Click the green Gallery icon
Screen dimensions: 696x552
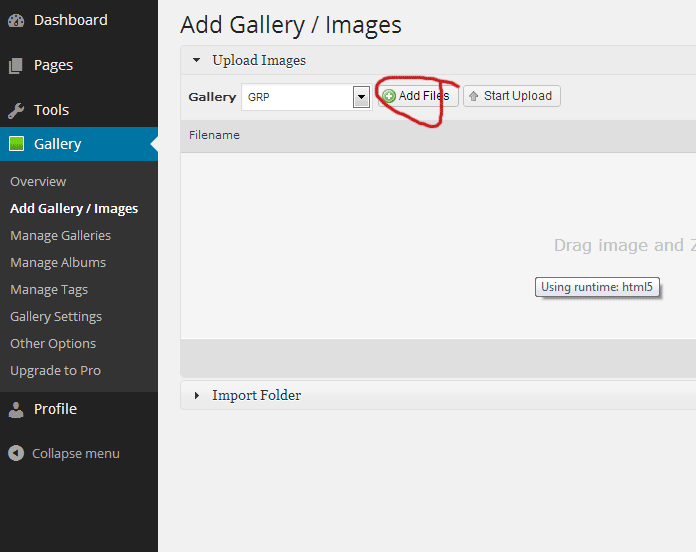click(16, 144)
